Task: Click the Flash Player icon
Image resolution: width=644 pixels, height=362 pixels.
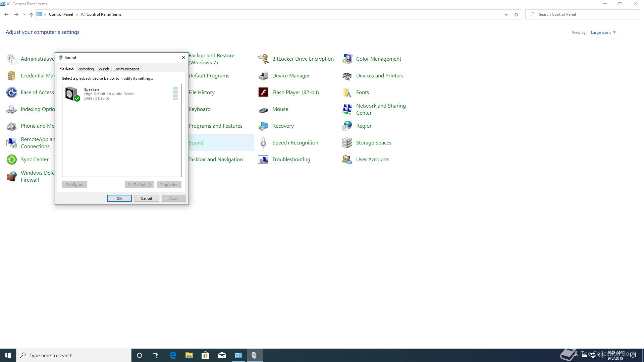Action: [x=263, y=92]
